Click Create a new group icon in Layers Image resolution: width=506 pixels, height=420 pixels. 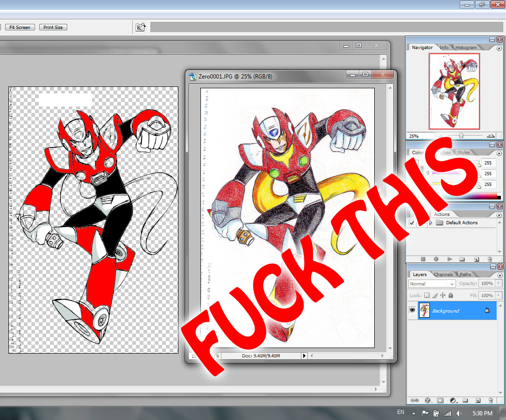(x=465, y=400)
